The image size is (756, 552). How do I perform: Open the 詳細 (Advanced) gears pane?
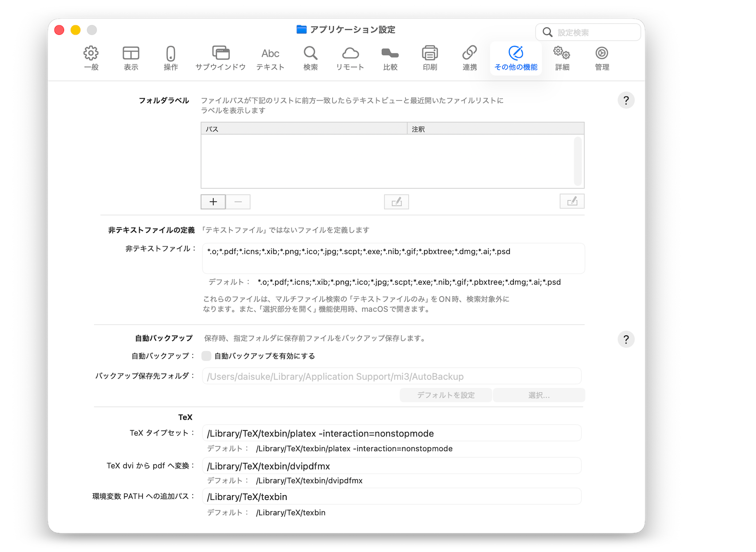[562, 58]
